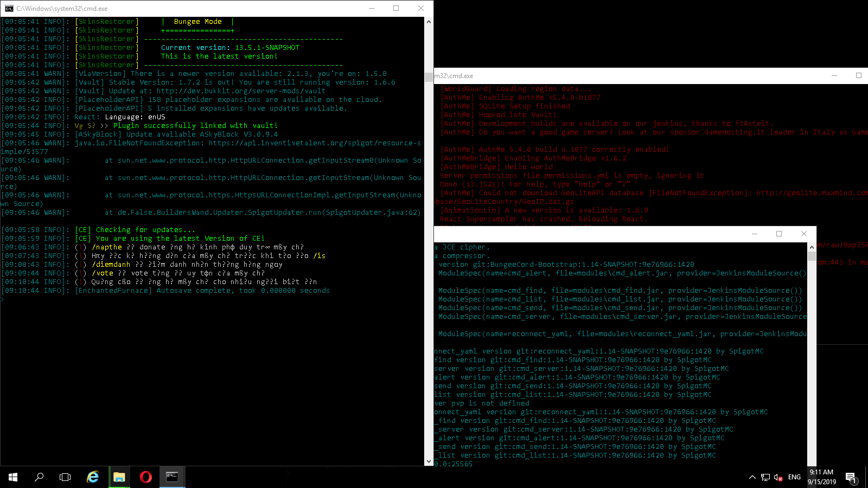Click the title text C:\Windows\system32\cmd.exe
868x488 pixels.
(62, 9)
